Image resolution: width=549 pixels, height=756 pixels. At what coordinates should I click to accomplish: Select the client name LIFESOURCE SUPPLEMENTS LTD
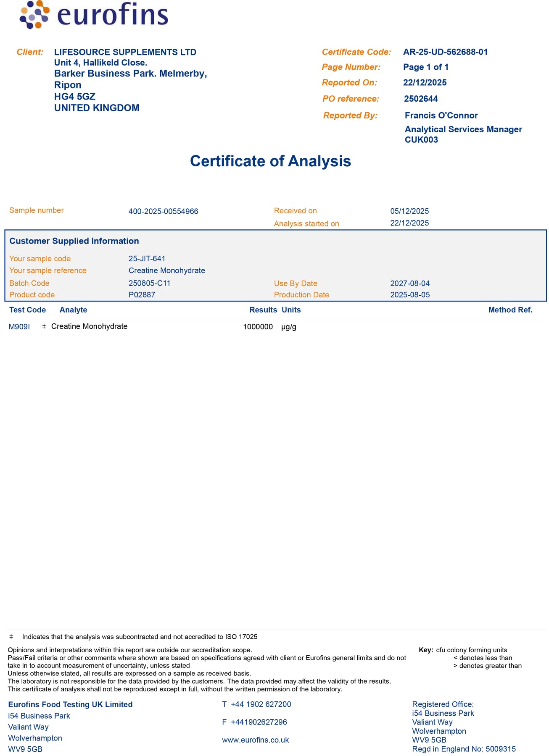tap(125, 52)
